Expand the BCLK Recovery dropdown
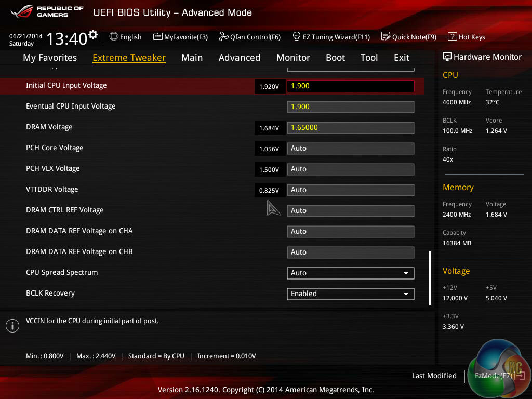The height and width of the screenshot is (399, 532). 351,294
